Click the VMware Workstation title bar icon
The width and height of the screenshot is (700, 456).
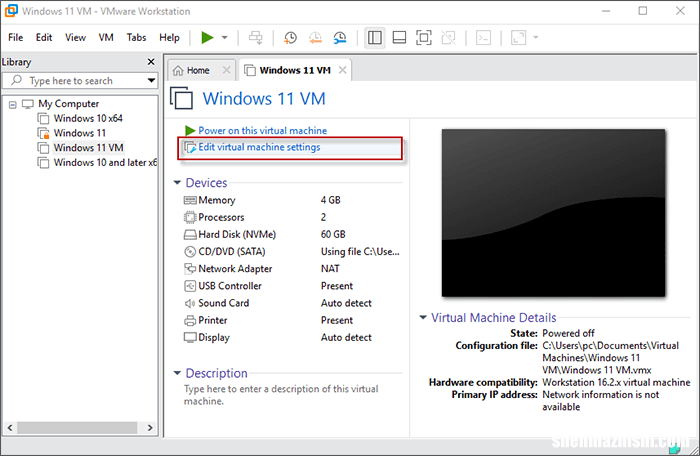[11, 11]
